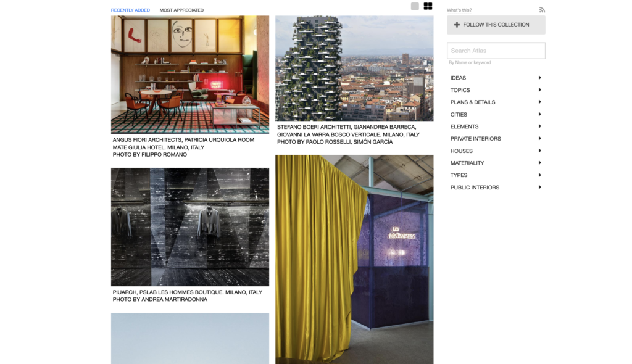Expand the Houses category arrow
Viewport: 632px width, 364px height.
pyautogui.click(x=539, y=151)
